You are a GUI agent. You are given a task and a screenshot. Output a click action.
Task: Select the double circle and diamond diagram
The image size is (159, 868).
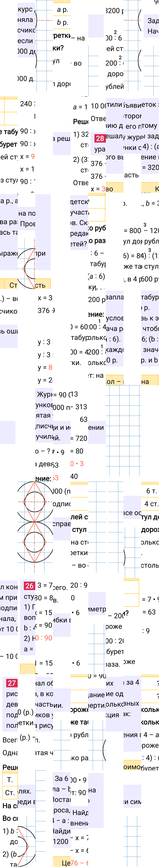pos(35,522)
